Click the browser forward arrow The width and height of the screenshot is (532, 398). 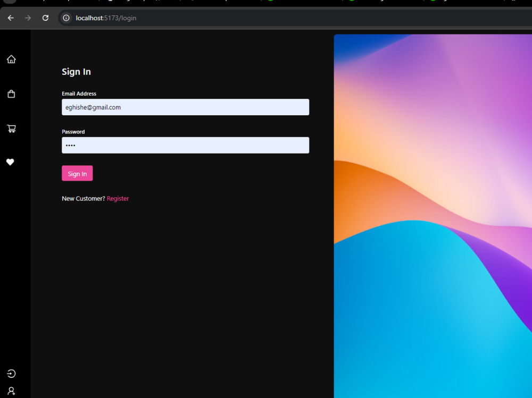coord(28,18)
